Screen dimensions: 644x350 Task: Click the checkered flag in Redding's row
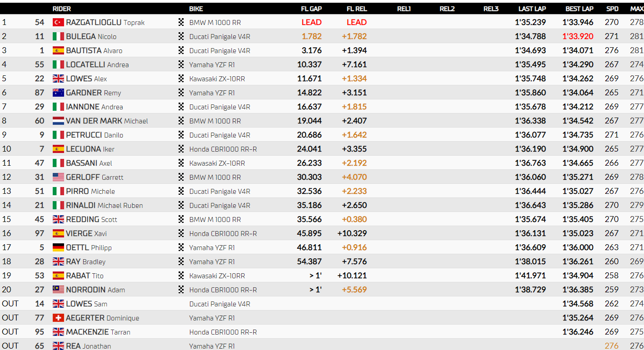click(x=181, y=219)
